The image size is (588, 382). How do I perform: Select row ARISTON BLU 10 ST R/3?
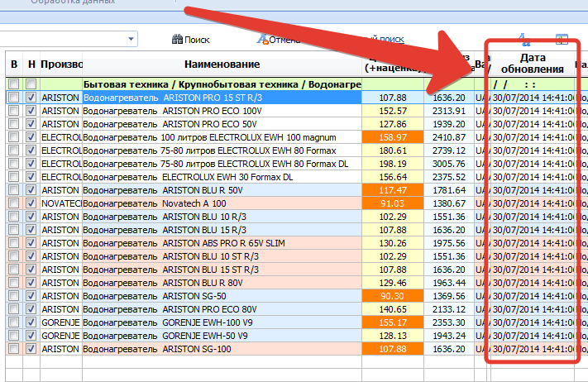pos(222,256)
